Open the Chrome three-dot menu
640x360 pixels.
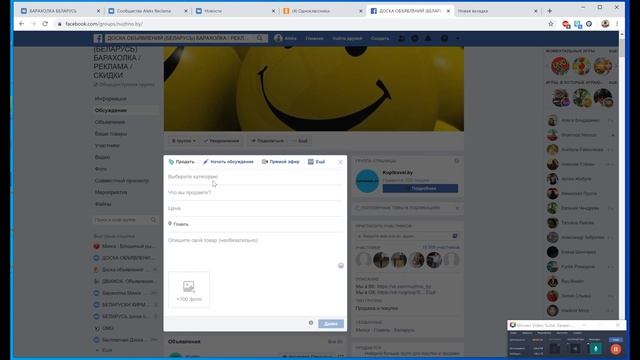point(617,24)
